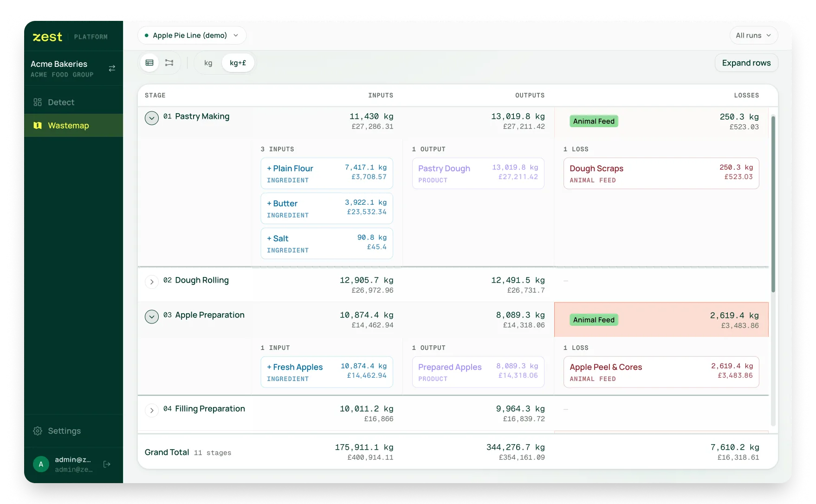The height and width of the screenshot is (504, 816).
Task: Click the admin@z... account name
Action: 73,459
